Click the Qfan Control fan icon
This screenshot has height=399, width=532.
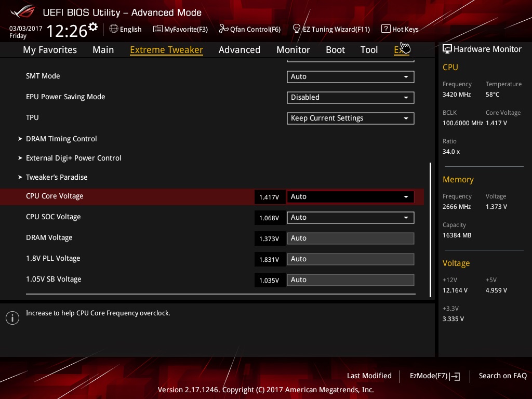[x=223, y=29]
